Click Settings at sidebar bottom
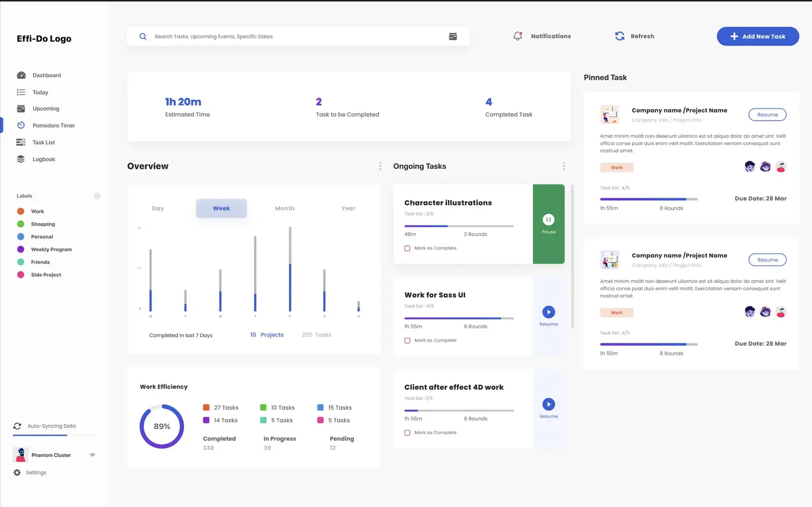The width and height of the screenshot is (812, 507). tap(36, 473)
